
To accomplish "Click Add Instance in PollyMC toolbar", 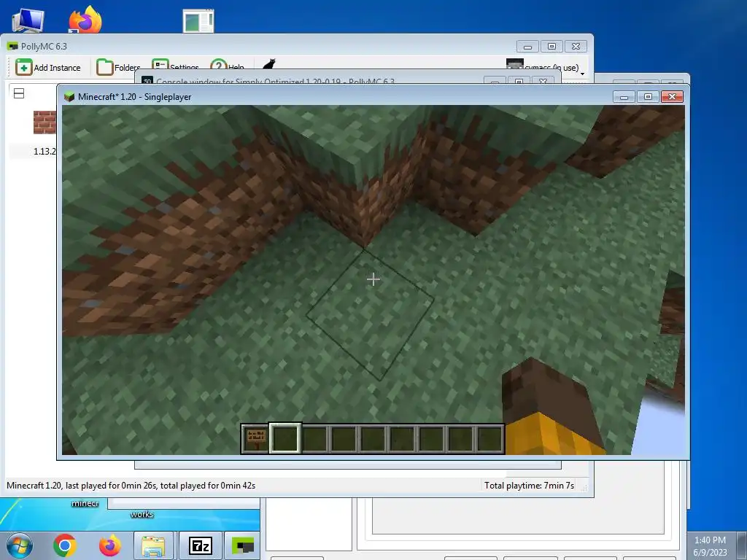I will click(48, 68).
